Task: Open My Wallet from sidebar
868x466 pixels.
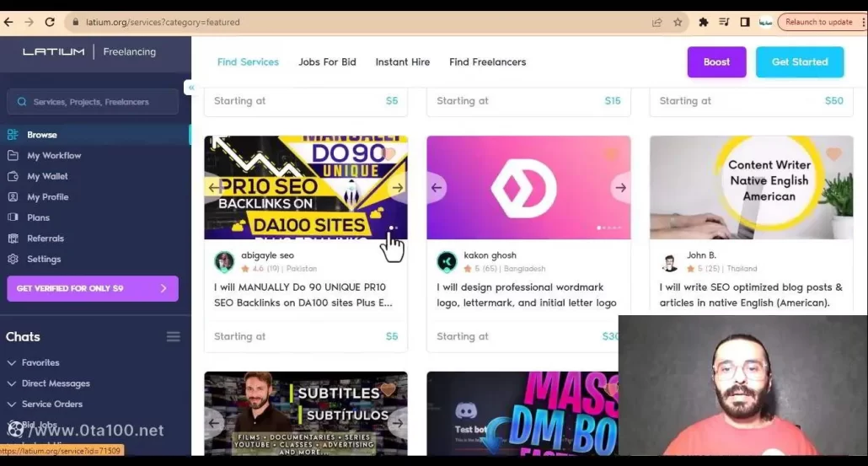Action: [x=13, y=176]
